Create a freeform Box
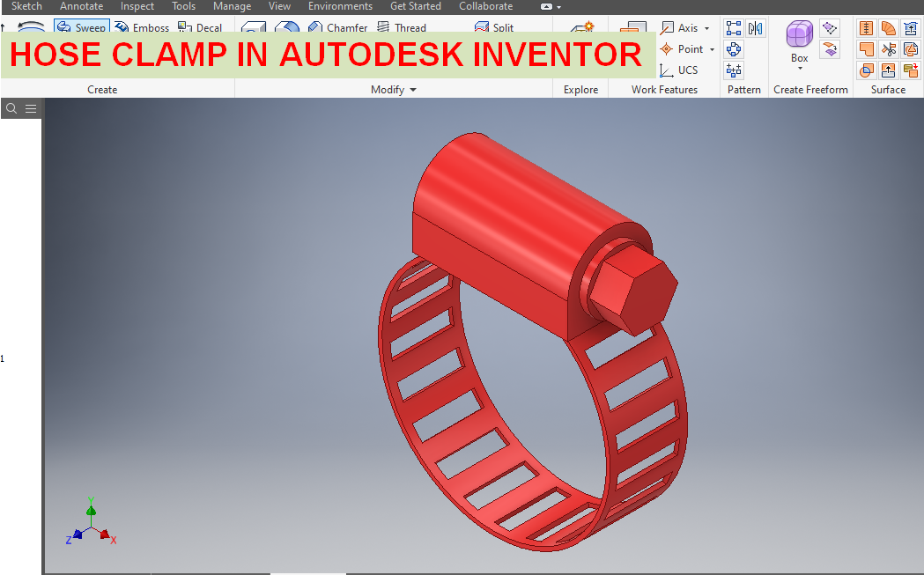 coord(800,41)
